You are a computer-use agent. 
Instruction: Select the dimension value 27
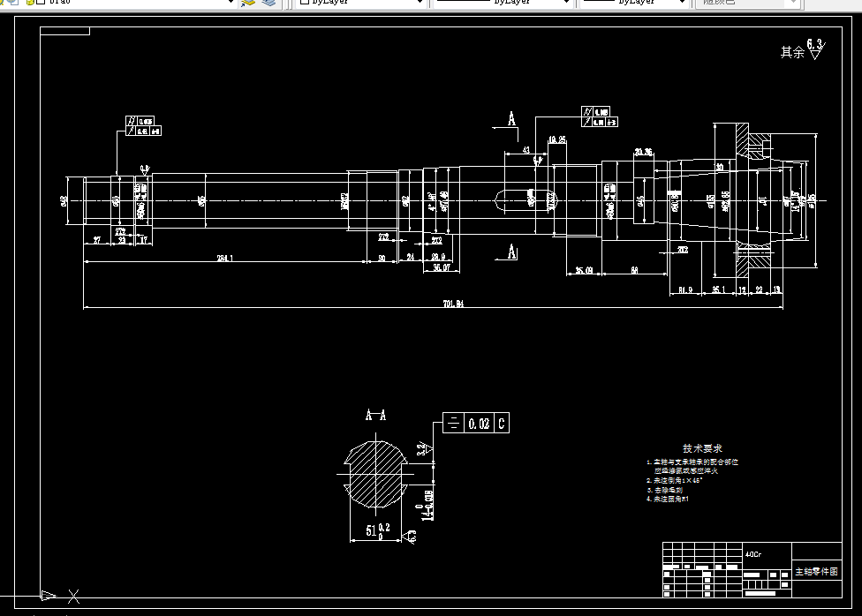tap(97, 240)
